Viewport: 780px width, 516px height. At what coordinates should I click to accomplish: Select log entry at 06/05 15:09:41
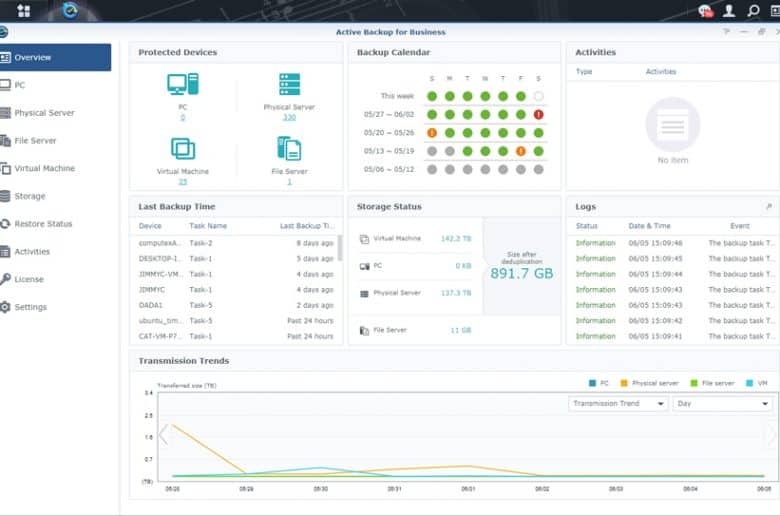[x=674, y=336]
